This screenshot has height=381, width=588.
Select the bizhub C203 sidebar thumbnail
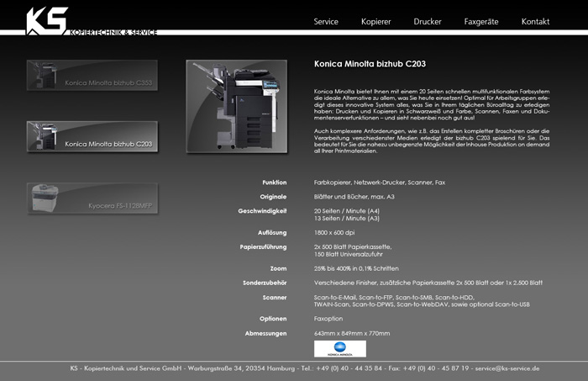(92, 136)
